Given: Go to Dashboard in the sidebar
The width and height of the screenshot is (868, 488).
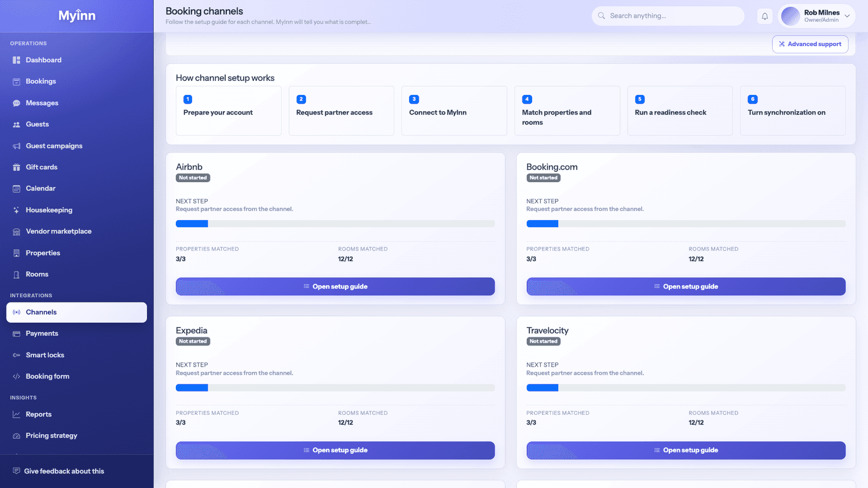Looking at the screenshot, I should pyautogui.click(x=76, y=60).
